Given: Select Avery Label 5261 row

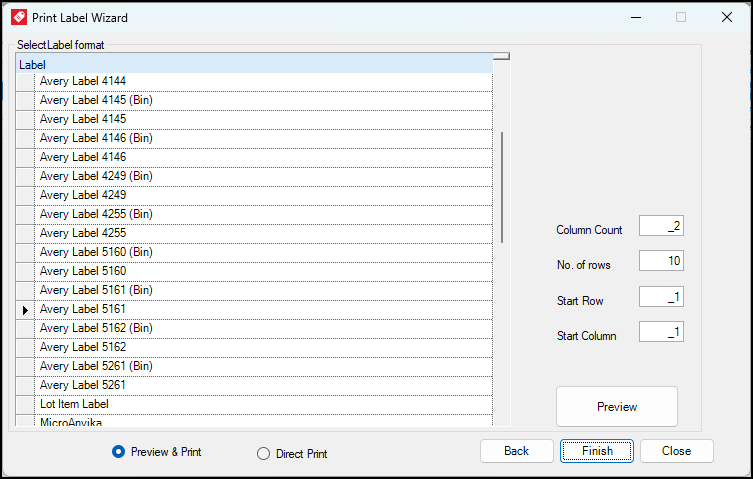Looking at the screenshot, I should tap(264, 385).
